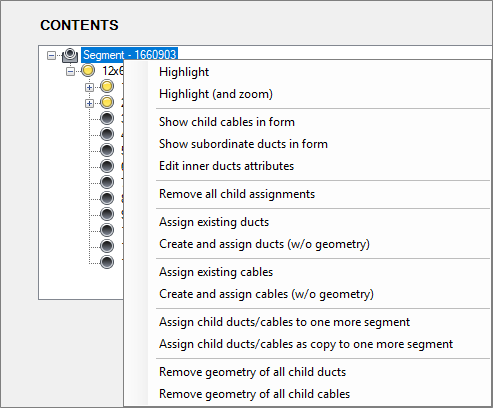Select Show child cables in form
493x408 pixels.
pos(227,122)
